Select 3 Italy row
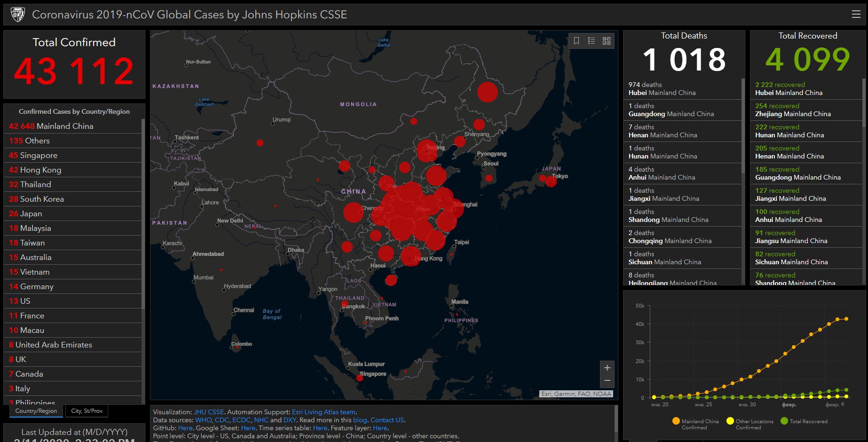The width and height of the screenshot is (868, 442). coord(73,388)
